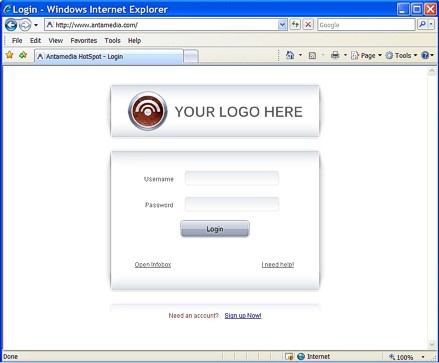
Task: Click the red Stop loading icon
Action: [308, 25]
